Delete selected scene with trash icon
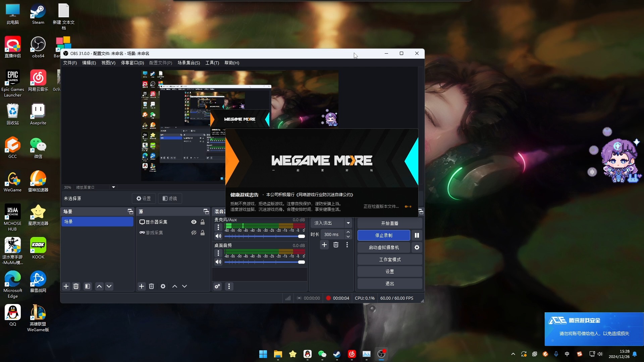This screenshot has height=362, width=644. [x=76, y=286]
